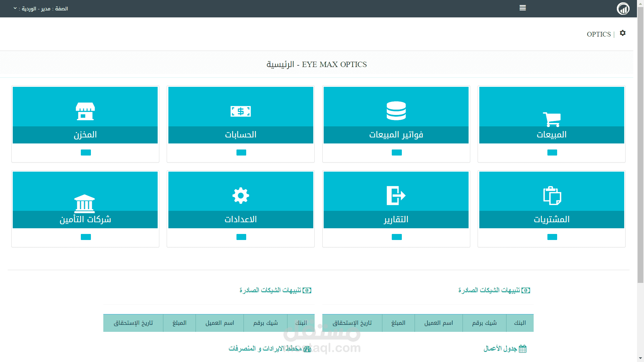The width and height of the screenshot is (644, 362).
Task: Click the chart logo in top bar
Action: 623,8
